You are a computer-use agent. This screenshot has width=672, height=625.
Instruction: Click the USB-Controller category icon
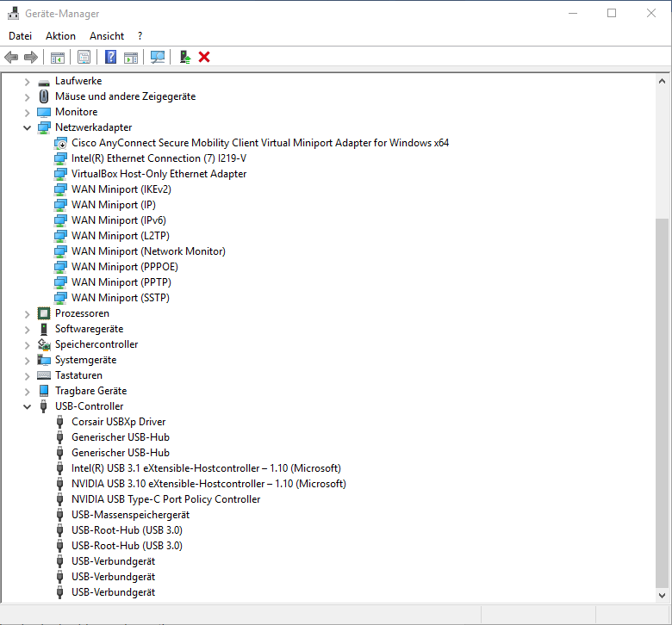[43, 406]
